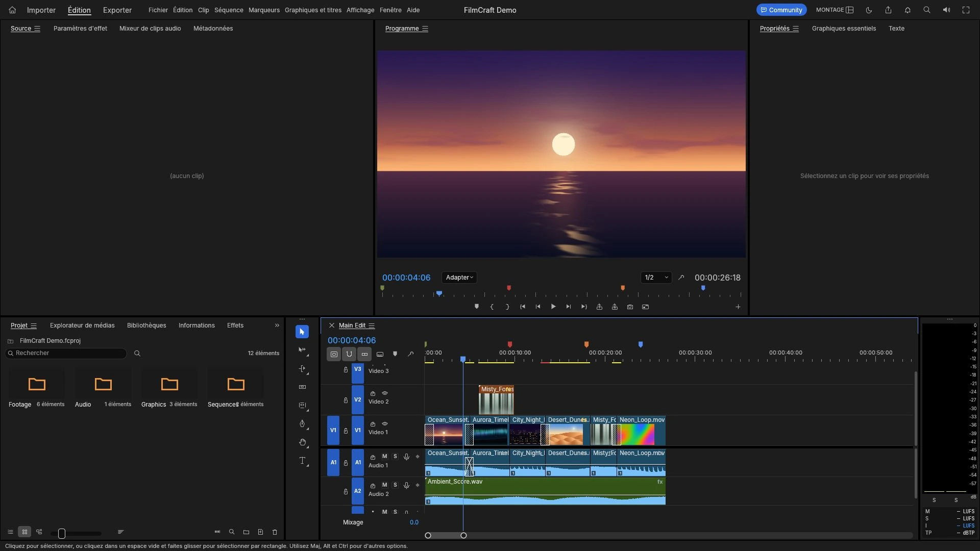Click in the Rechercher search field
Screen dimensions: 980x551
(66, 353)
